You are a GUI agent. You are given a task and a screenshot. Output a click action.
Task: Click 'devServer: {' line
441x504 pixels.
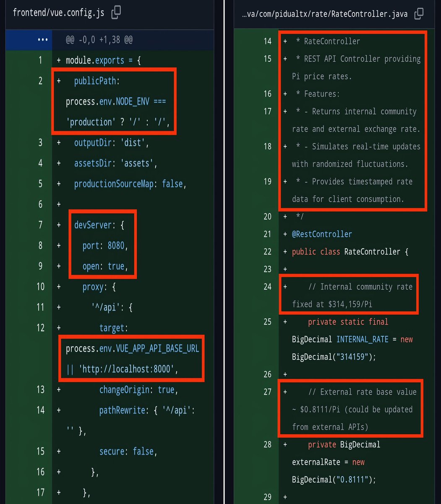click(x=99, y=225)
